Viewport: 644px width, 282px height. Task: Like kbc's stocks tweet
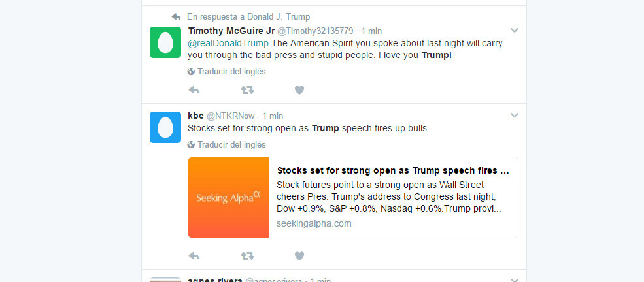point(299,256)
